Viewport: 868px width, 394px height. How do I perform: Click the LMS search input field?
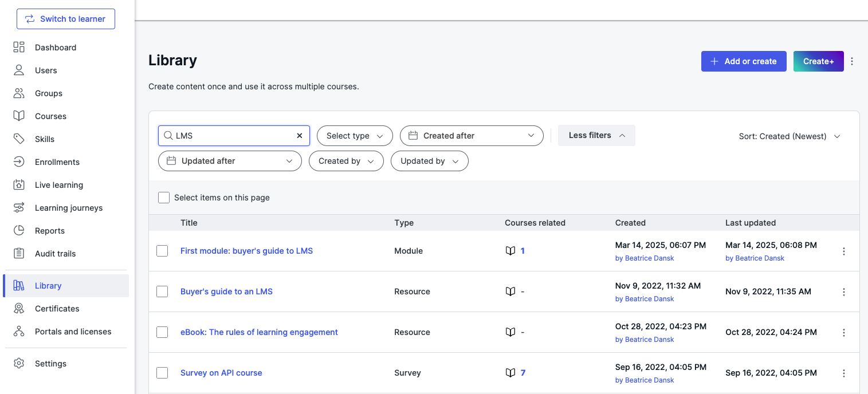234,136
